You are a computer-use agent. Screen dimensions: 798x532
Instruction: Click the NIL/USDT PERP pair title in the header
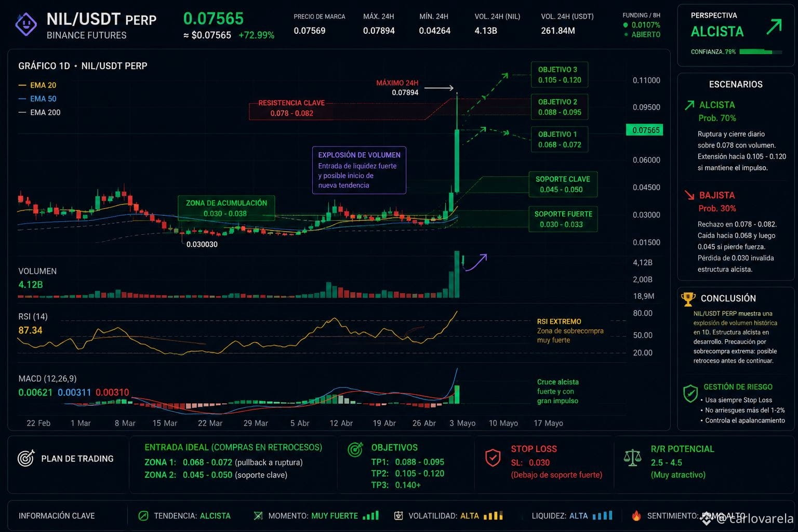101,20
